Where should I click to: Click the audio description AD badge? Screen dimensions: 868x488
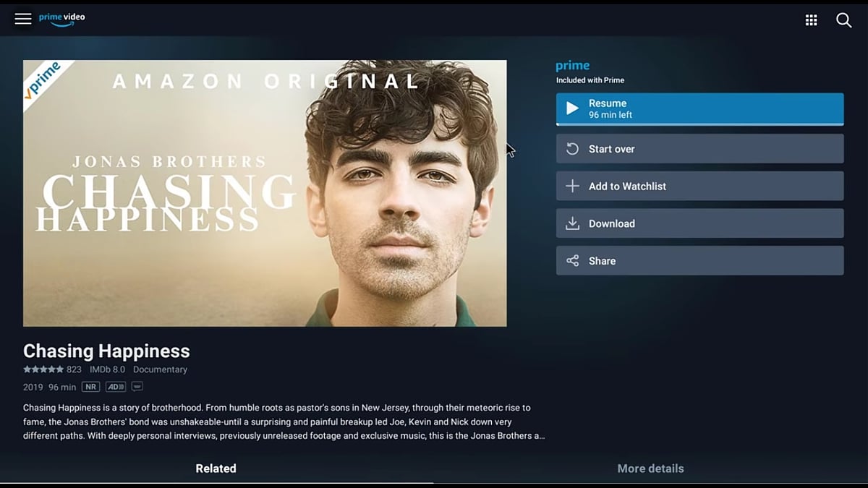(116, 387)
